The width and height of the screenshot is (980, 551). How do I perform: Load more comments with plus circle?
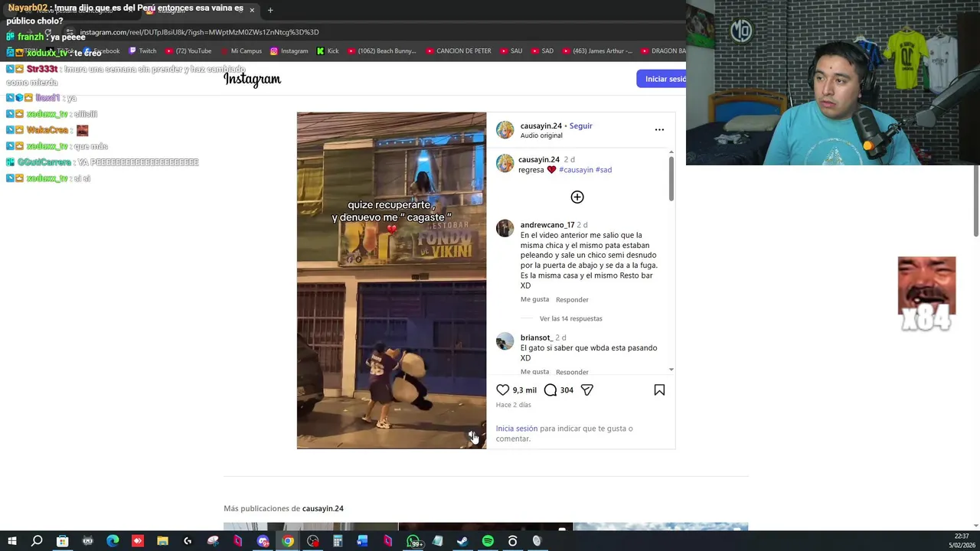click(x=577, y=197)
